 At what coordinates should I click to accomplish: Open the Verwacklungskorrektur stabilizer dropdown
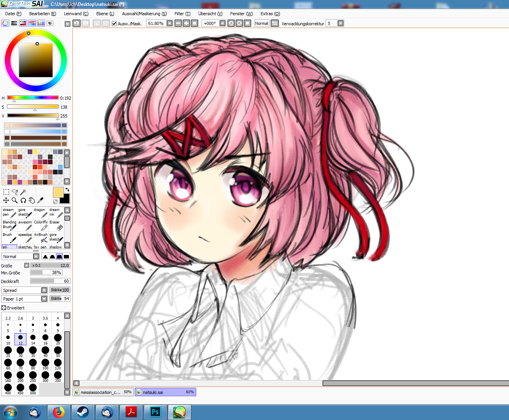341,23
